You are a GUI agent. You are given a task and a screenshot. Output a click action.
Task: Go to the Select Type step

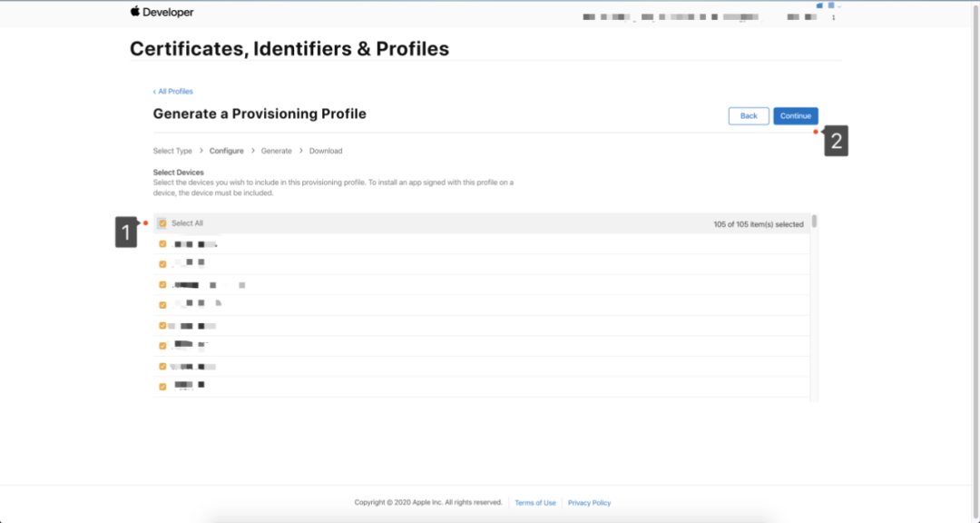pyautogui.click(x=172, y=151)
